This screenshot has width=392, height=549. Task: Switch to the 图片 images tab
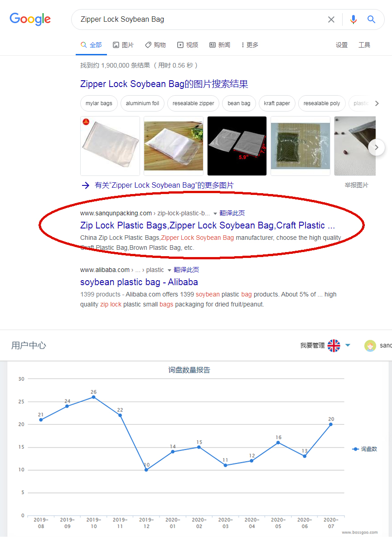click(x=123, y=45)
